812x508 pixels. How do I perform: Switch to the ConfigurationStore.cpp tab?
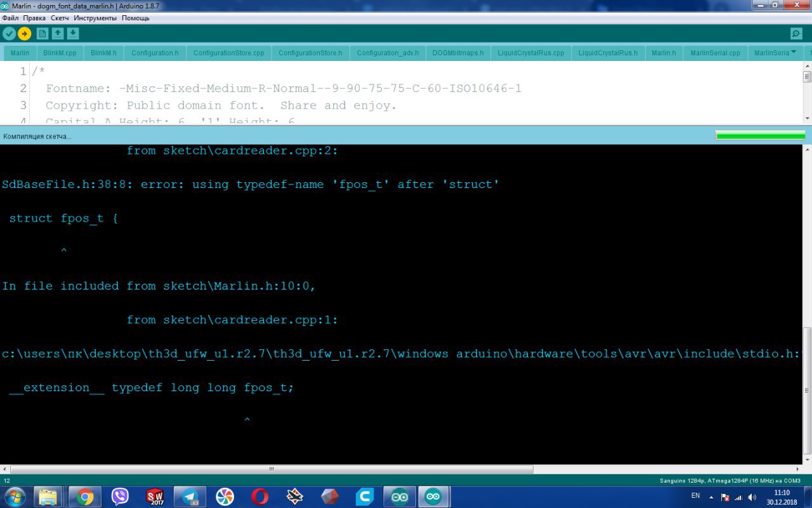pos(228,53)
